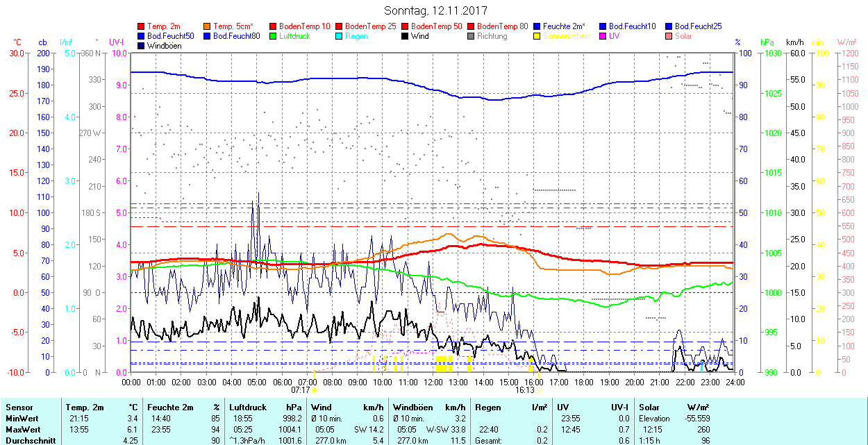Viewport: 868px width, 445px height.
Task: Click the Sensor header in statistics table
Action: tap(18, 408)
